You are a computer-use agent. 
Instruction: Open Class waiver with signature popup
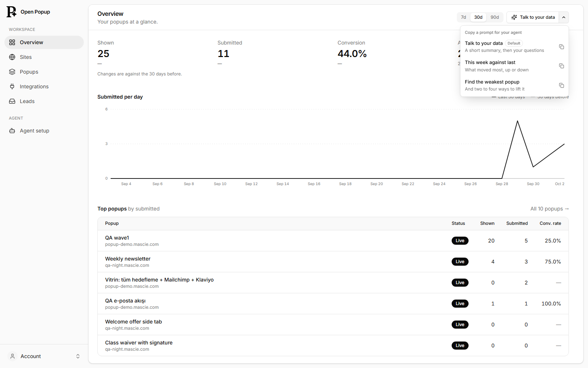(333, 346)
